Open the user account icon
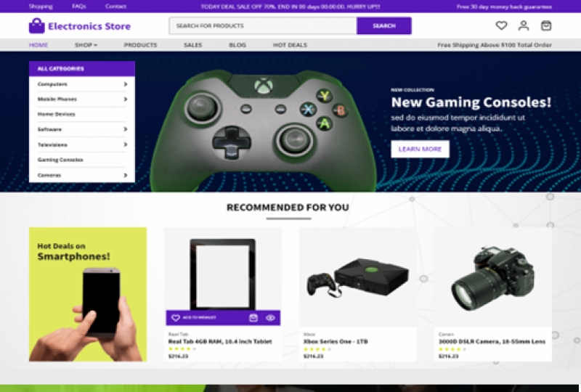 tap(524, 25)
